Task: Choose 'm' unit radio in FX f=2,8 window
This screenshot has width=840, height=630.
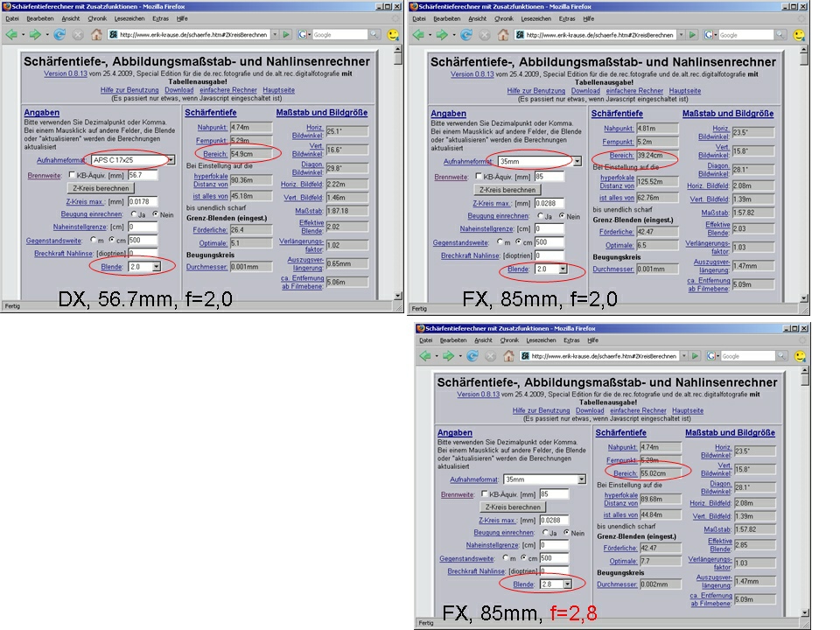Action: (506, 557)
